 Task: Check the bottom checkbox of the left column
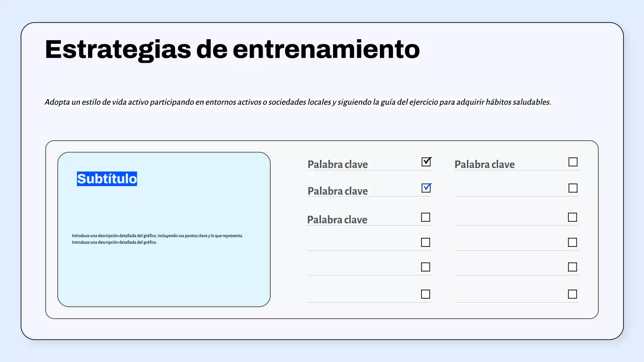[x=426, y=293]
